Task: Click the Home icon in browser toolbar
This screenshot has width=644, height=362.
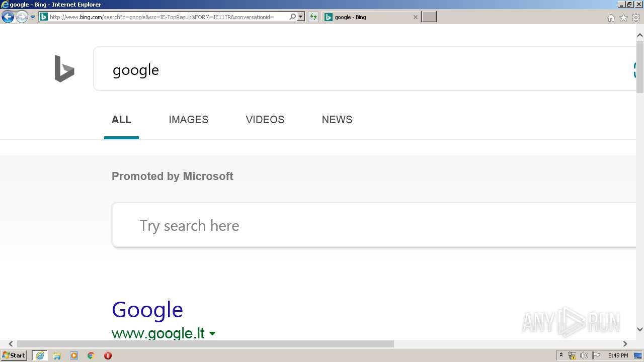Action: click(x=611, y=18)
